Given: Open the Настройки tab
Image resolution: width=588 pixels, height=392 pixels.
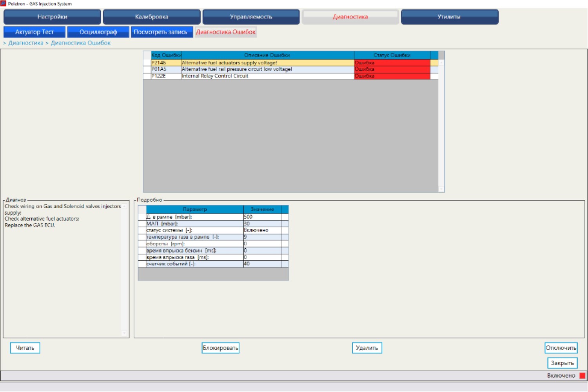Looking at the screenshot, I should pos(52,17).
